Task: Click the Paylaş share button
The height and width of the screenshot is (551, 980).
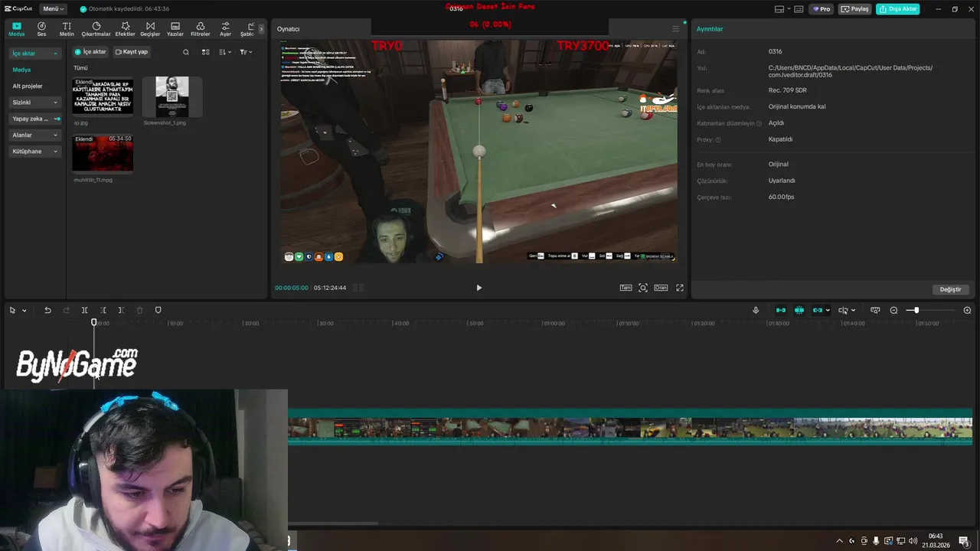Action: click(855, 9)
